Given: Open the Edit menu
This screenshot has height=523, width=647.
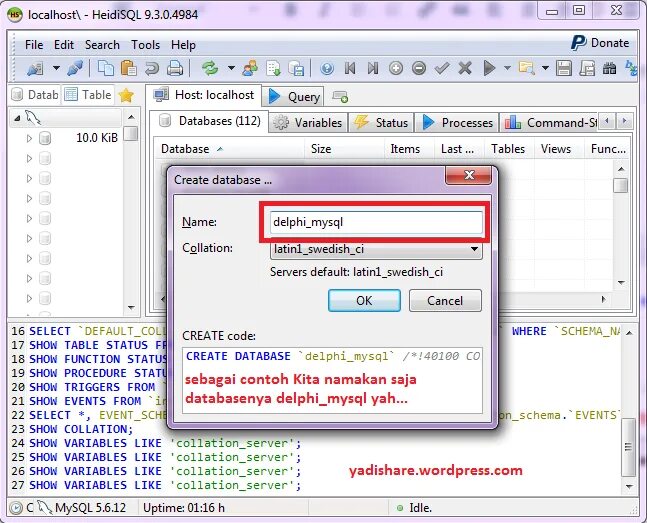Looking at the screenshot, I should [x=64, y=45].
